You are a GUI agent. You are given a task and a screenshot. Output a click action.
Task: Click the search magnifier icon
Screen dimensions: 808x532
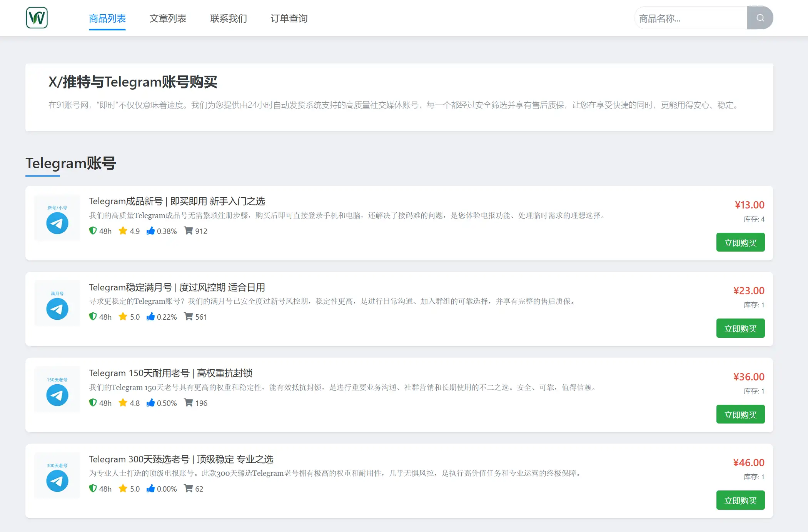(x=760, y=17)
